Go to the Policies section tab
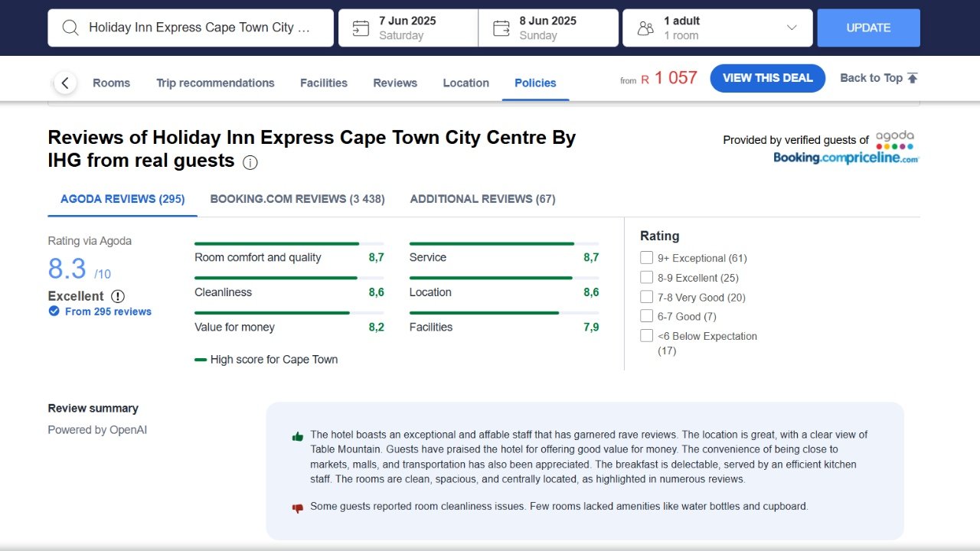Screen dimensions: 980x551 tap(535, 83)
